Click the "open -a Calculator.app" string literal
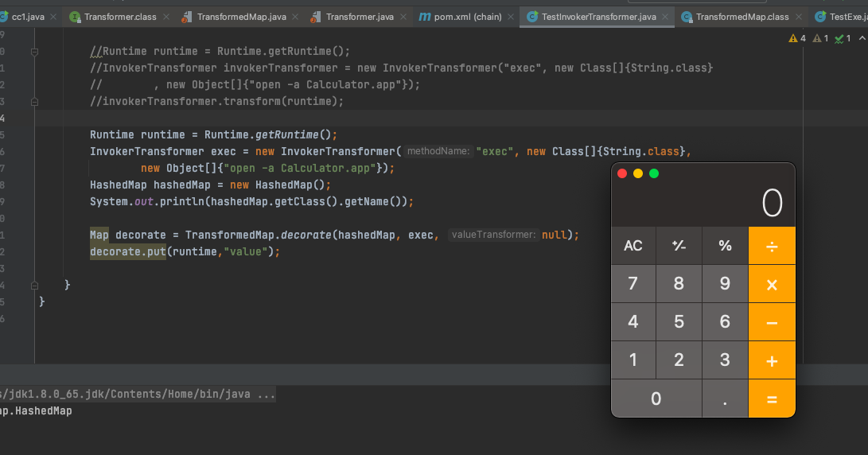This screenshot has height=455, width=868. pos(299,169)
